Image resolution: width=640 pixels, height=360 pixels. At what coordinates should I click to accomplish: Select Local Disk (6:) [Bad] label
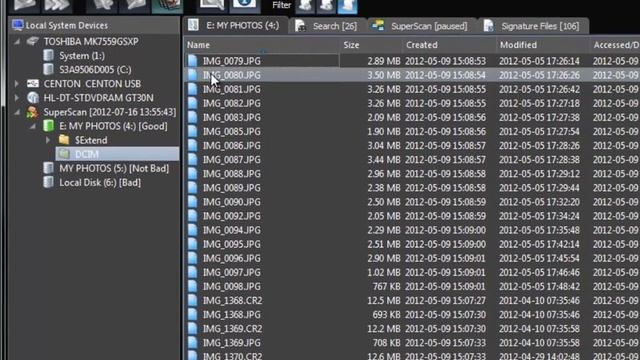click(x=100, y=182)
